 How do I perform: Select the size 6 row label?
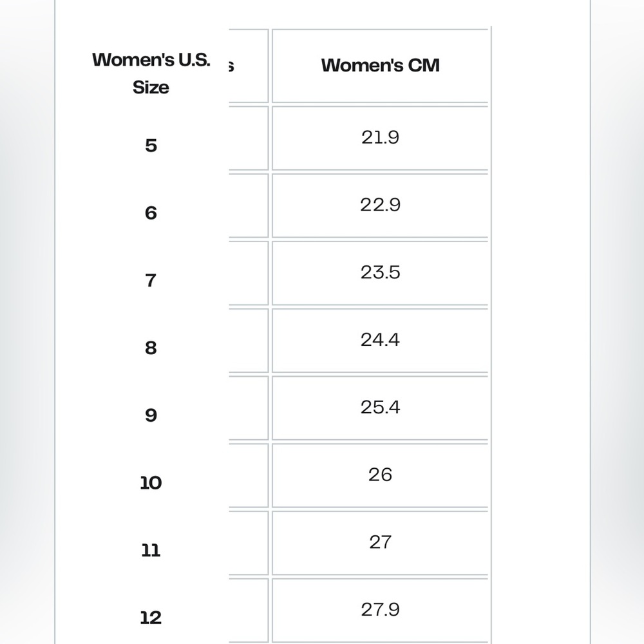(x=151, y=213)
